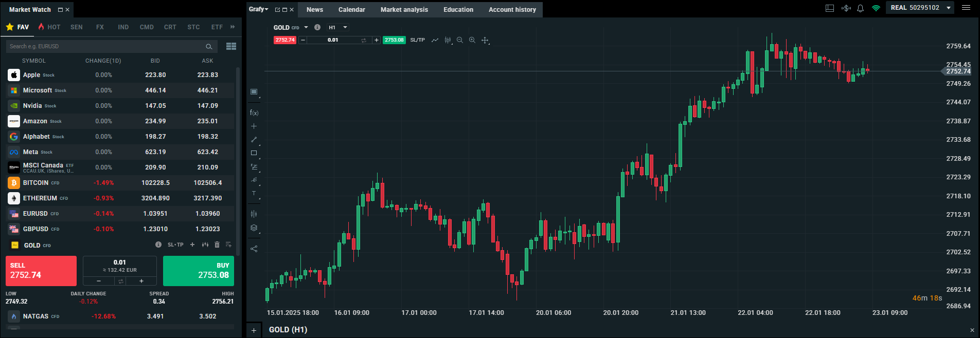Click the Market Watch vertical scrollbar
This screenshot has width=980, height=338.
[x=238, y=154]
